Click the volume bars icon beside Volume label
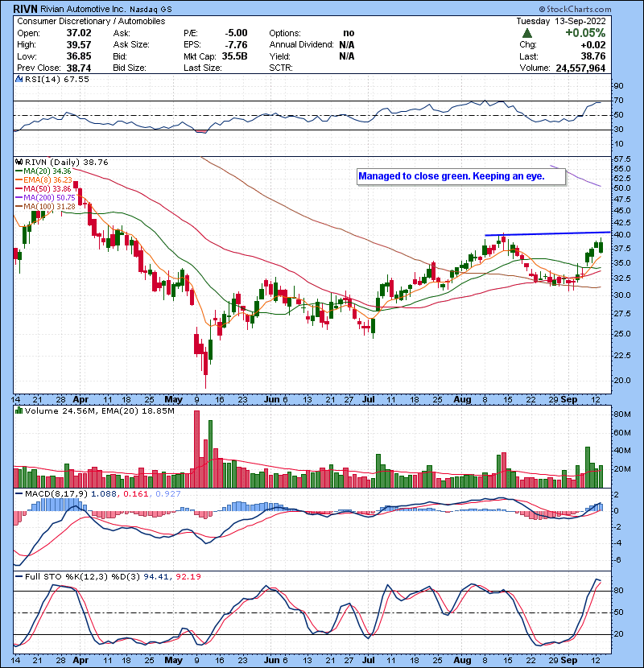This screenshot has height=668, width=644. tap(19, 410)
